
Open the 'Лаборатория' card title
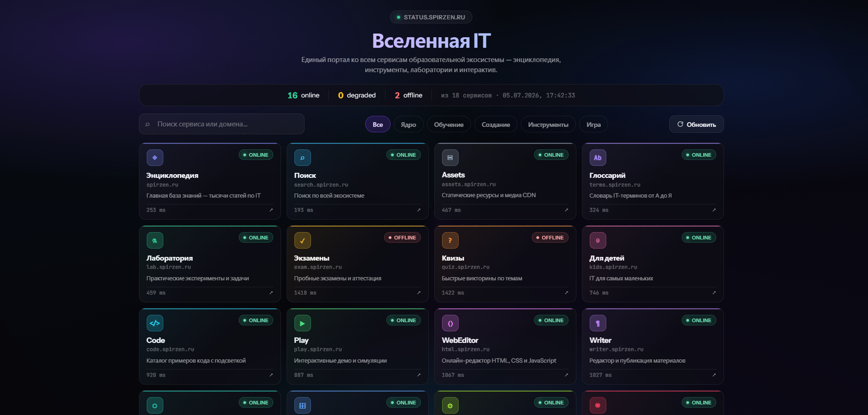click(170, 258)
